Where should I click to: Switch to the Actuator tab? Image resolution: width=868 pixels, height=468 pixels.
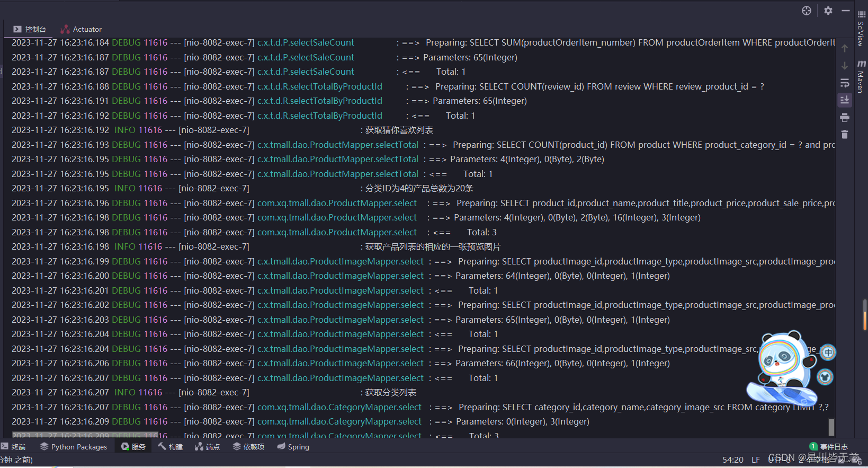point(81,29)
